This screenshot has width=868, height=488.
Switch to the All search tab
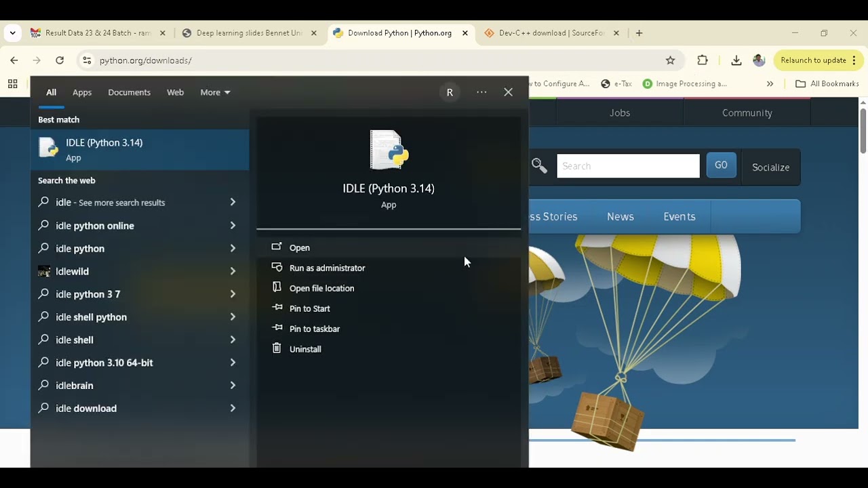(51, 92)
